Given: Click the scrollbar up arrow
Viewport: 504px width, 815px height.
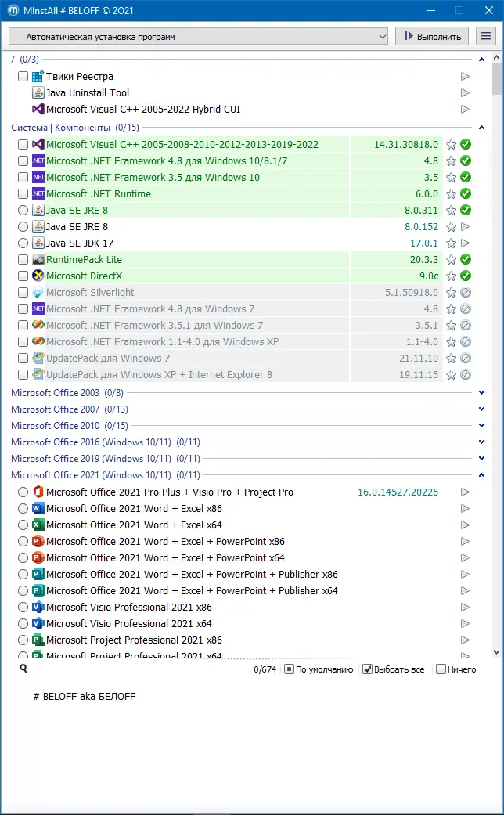Looking at the screenshot, I should [497, 58].
